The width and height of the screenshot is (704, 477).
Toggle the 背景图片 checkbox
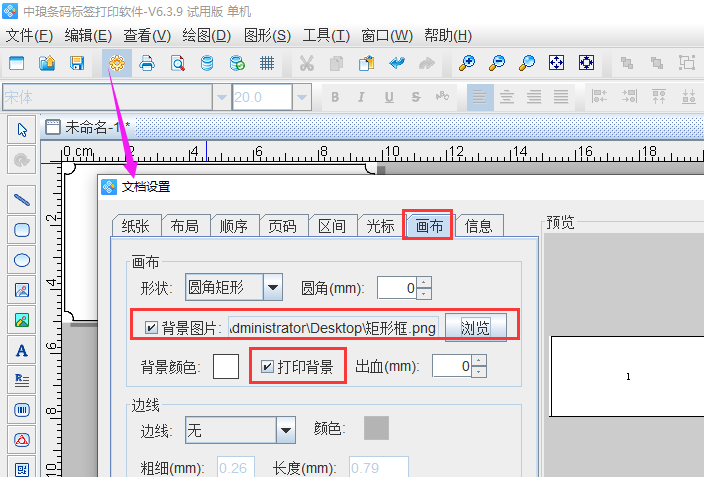(151, 328)
